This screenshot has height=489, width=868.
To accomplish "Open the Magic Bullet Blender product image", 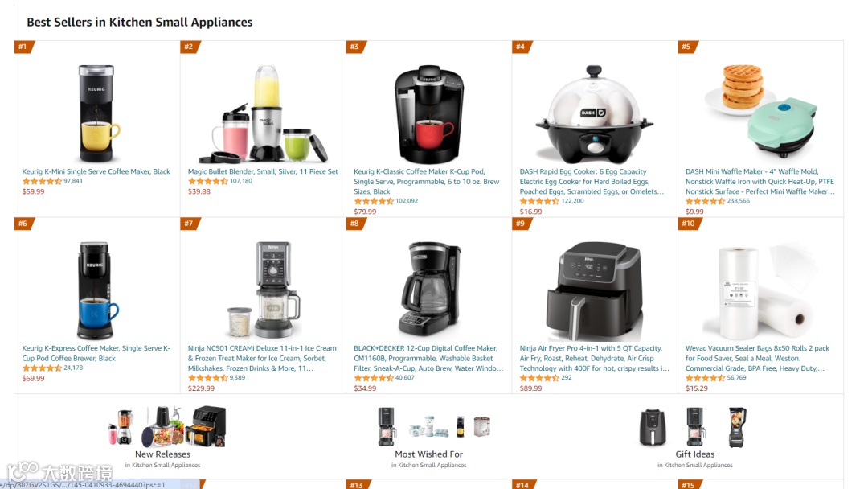I will point(263,114).
